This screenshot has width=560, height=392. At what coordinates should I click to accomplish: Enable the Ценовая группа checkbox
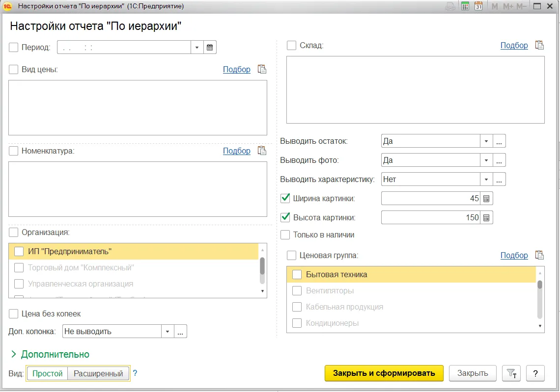(x=291, y=256)
